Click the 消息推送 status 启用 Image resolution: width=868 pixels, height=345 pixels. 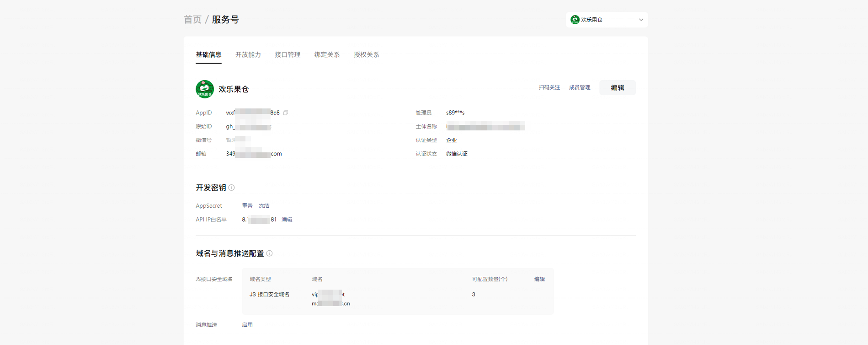(x=247, y=325)
